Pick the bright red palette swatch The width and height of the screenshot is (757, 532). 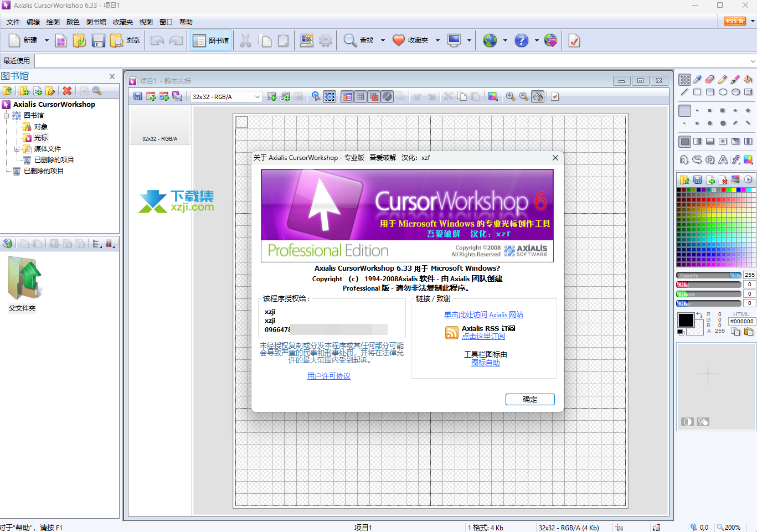coord(723,190)
